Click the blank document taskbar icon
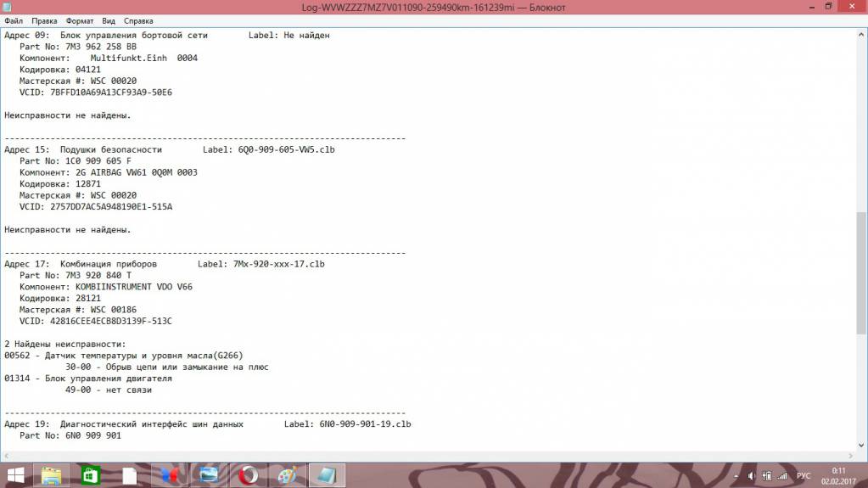The width and height of the screenshot is (868, 488). tap(129, 475)
